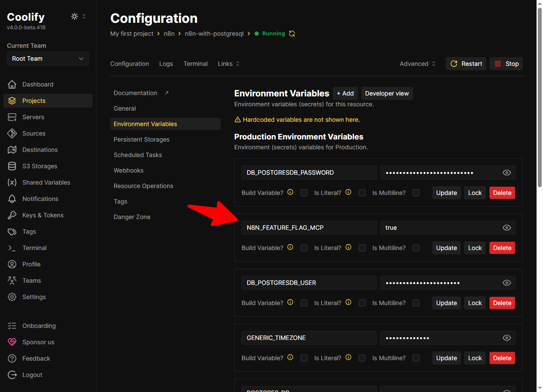Reveal the DB_POSTGRESDB_PASSWORD value with eye icon

[507, 173]
